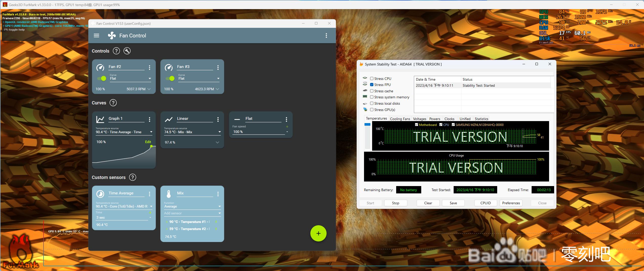Open Fan #2 Curve dropdown

[x=130, y=78]
